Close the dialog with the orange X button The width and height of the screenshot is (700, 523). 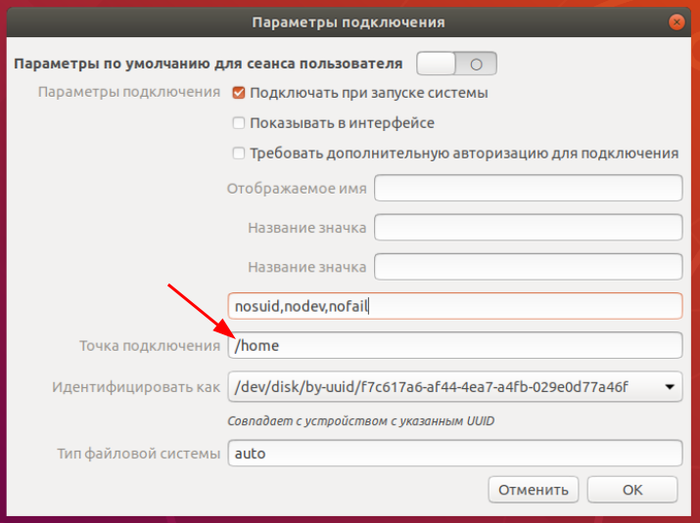click(676, 21)
